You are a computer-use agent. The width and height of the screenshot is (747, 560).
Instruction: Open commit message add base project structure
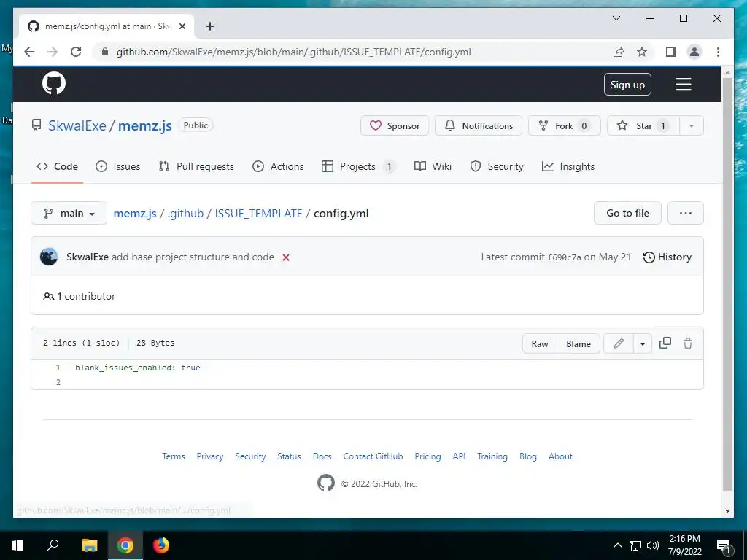pyautogui.click(x=193, y=257)
